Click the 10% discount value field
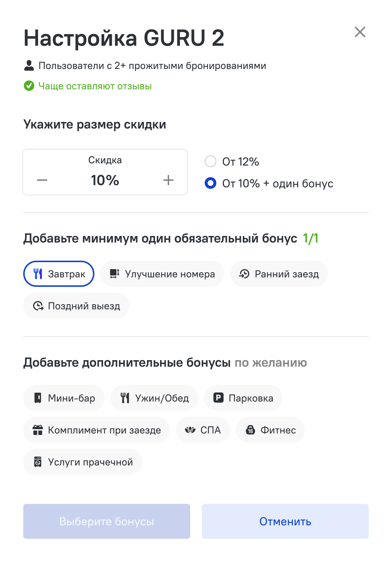 click(x=105, y=180)
